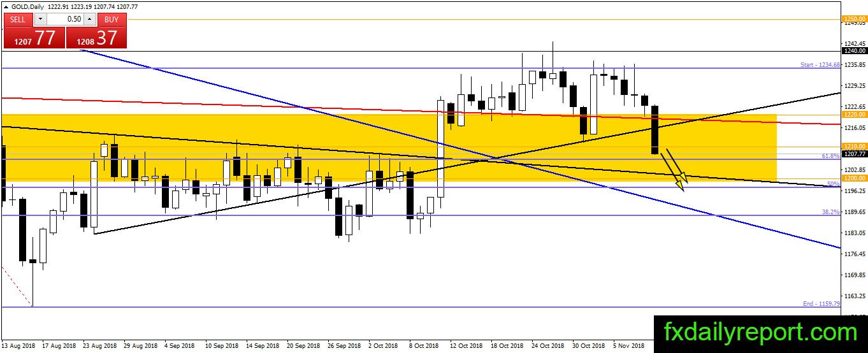Click the Fibonacci 'End - 1159.79' label

[x=821, y=304]
